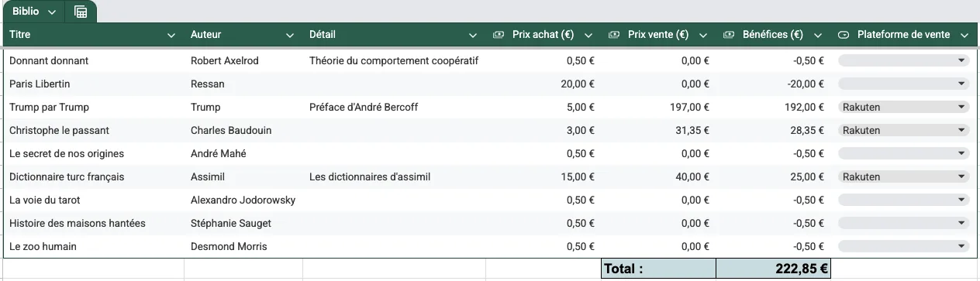Screen dimensions: 980x281
Task: Select the Alexandro Jodorowsky author cell
Action: [x=243, y=200]
